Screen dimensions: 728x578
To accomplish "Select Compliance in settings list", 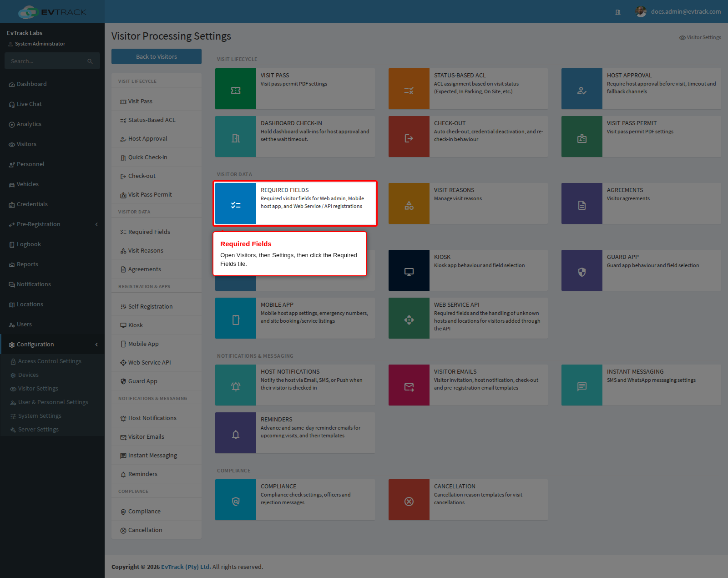I will pyautogui.click(x=157, y=512).
